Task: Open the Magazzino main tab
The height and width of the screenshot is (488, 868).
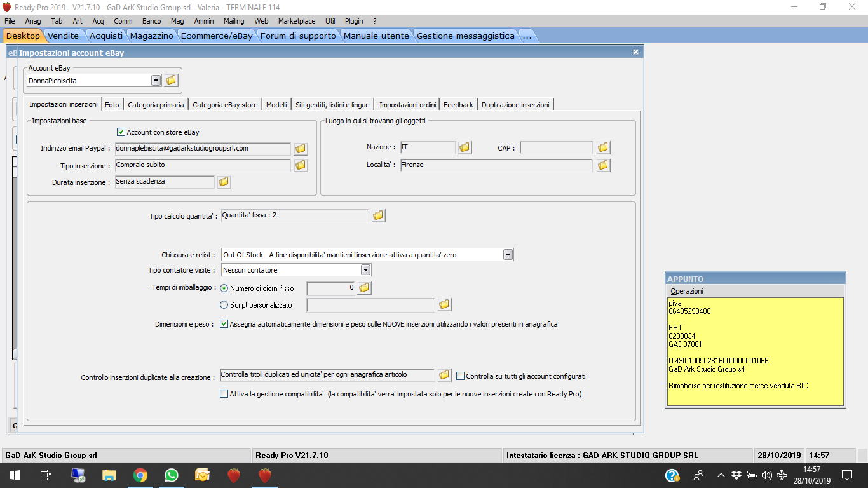Action: [151, 36]
